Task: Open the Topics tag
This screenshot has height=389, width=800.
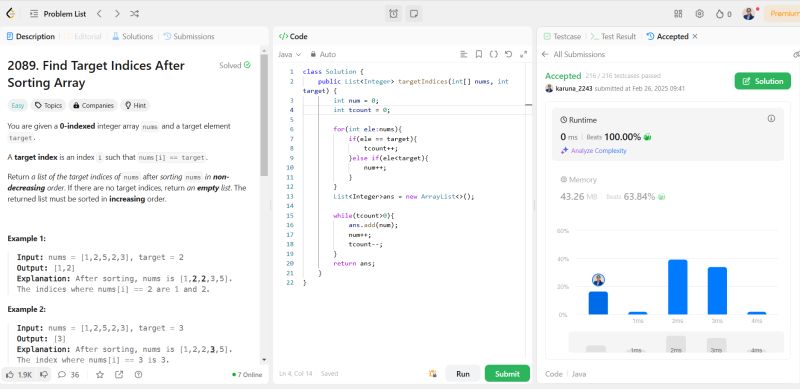Action: (x=48, y=105)
